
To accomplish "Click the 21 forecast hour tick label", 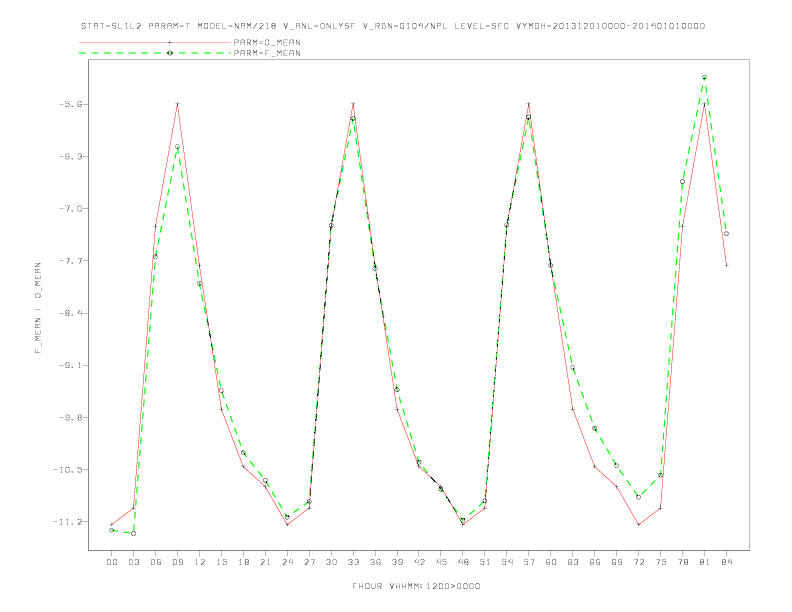I will (x=265, y=562).
